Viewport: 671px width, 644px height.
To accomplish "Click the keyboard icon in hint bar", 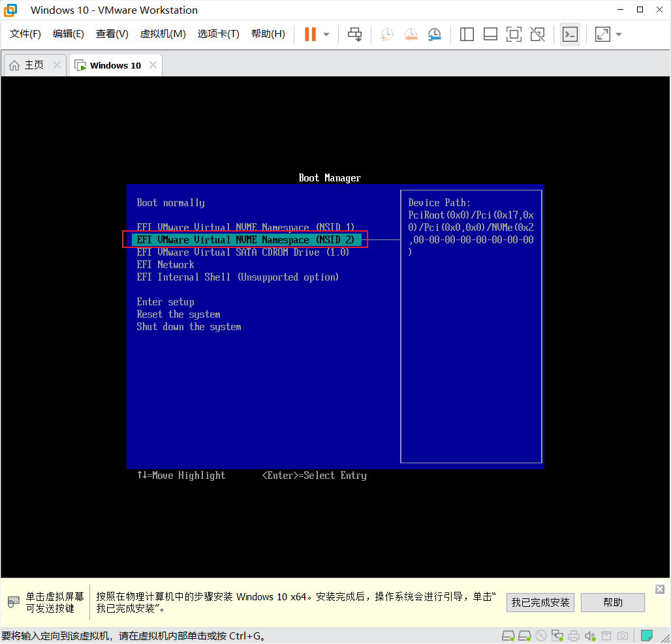I will pos(14,602).
